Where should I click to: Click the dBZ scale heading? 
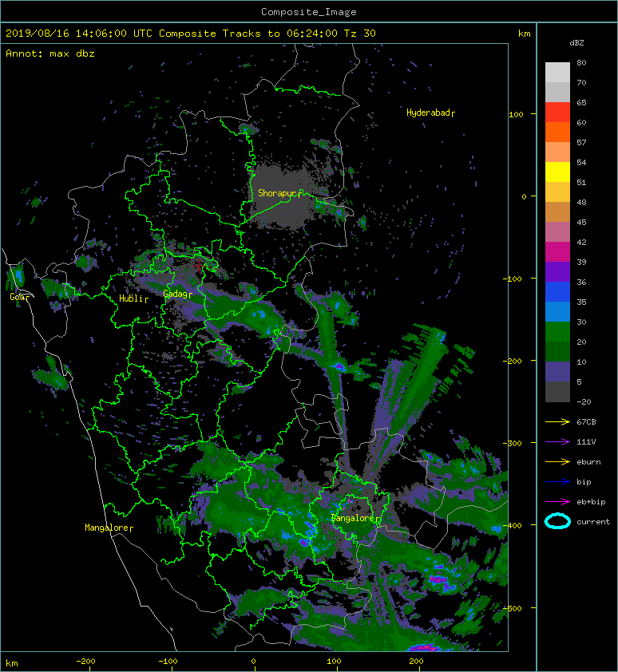(576, 43)
